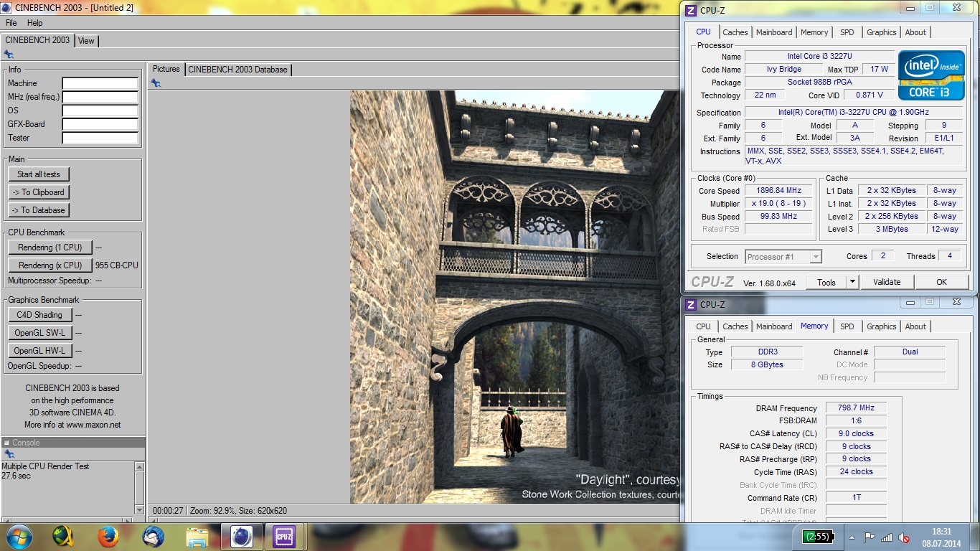Expand the Tools dropdown arrow
Viewport: 980px width, 551px height.
tap(852, 282)
